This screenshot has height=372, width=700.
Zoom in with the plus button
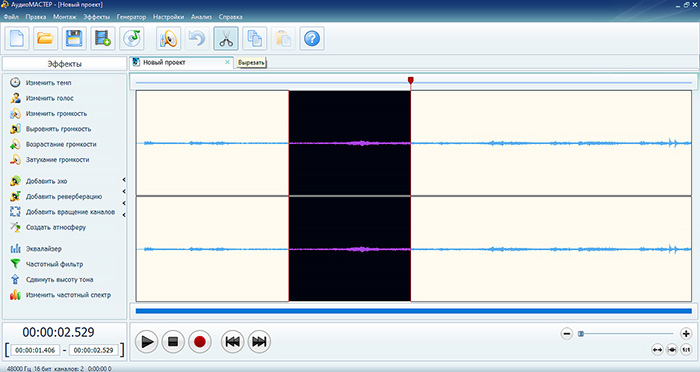[686, 334]
